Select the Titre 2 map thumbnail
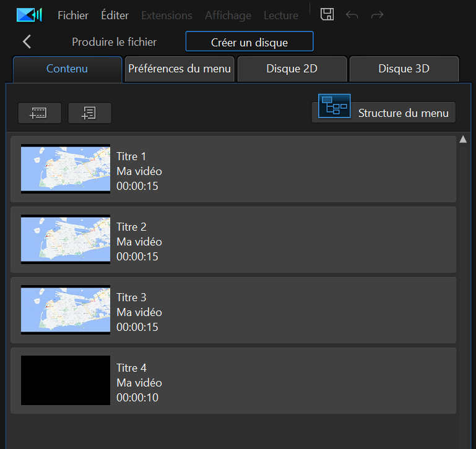The width and height of the screenshot is (476, 449). [66, 239]
